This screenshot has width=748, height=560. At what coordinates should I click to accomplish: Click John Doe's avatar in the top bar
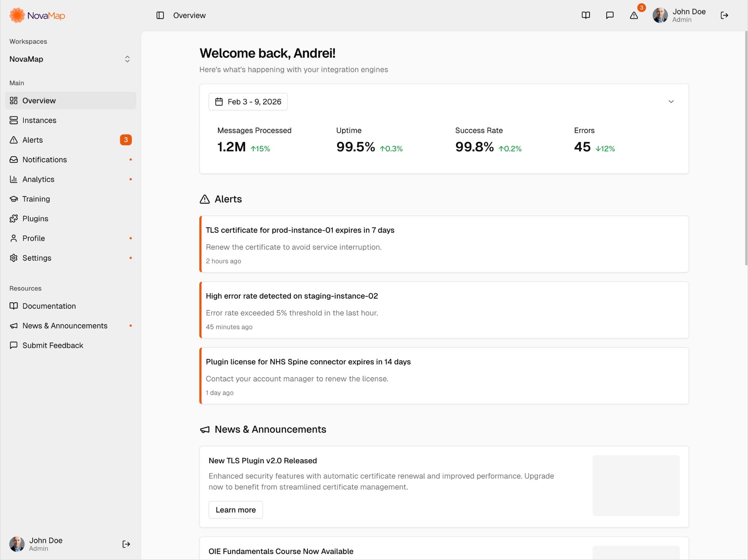coord(660,15)
